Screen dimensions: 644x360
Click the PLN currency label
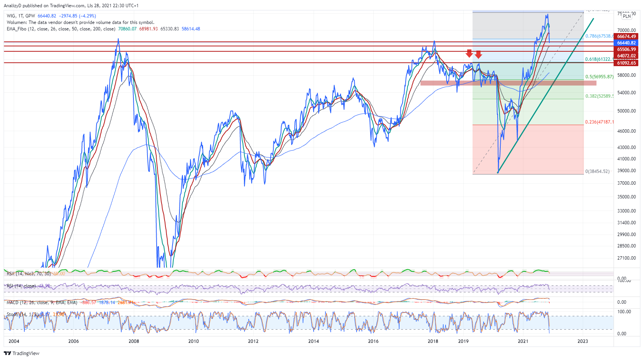tap(627, 16)
